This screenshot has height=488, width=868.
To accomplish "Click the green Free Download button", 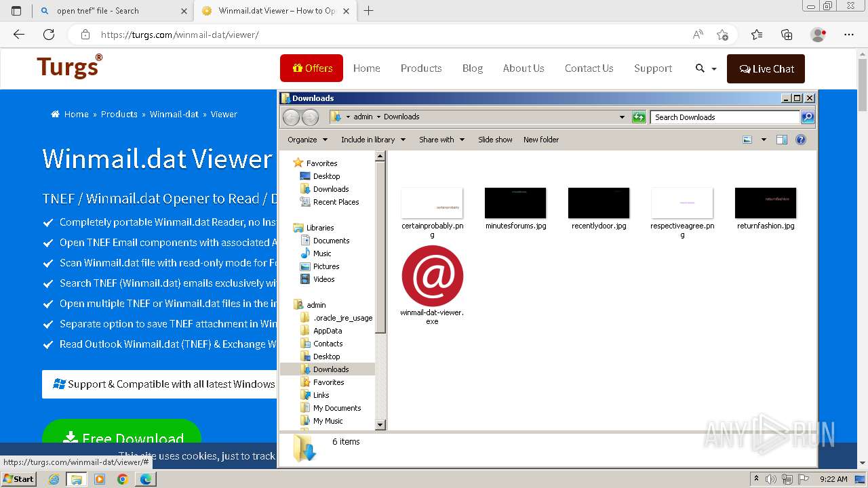I will 122,439.
